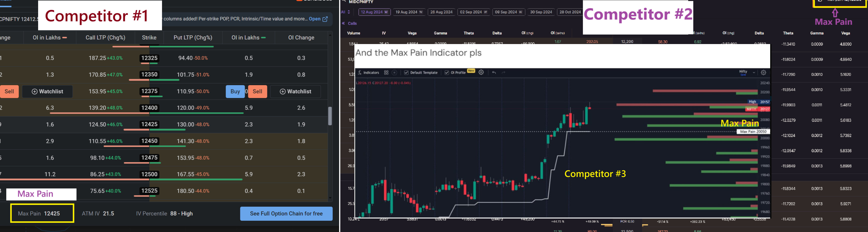Click the Strike column header
This screenshot has height=232, width=868.
149,38
